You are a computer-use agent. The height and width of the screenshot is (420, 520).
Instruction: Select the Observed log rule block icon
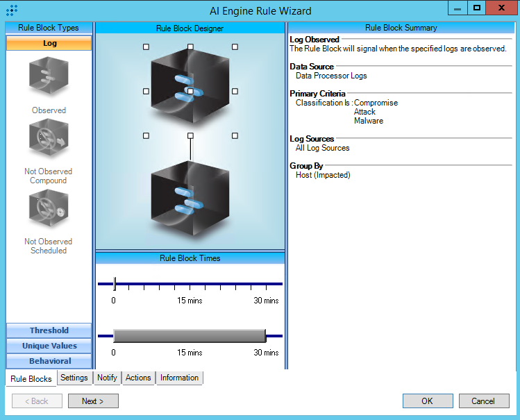click(49, 77)
